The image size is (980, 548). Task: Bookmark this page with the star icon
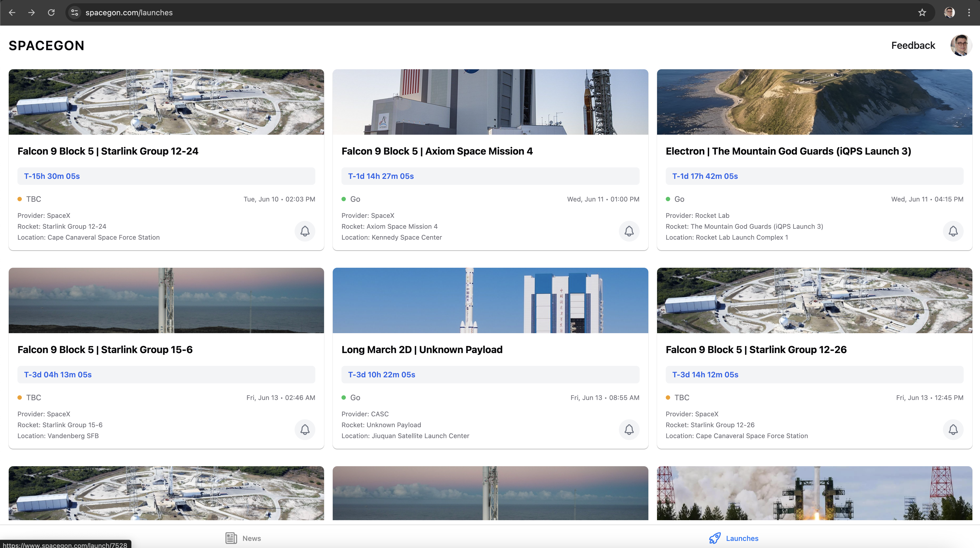[x=922, y=13]
